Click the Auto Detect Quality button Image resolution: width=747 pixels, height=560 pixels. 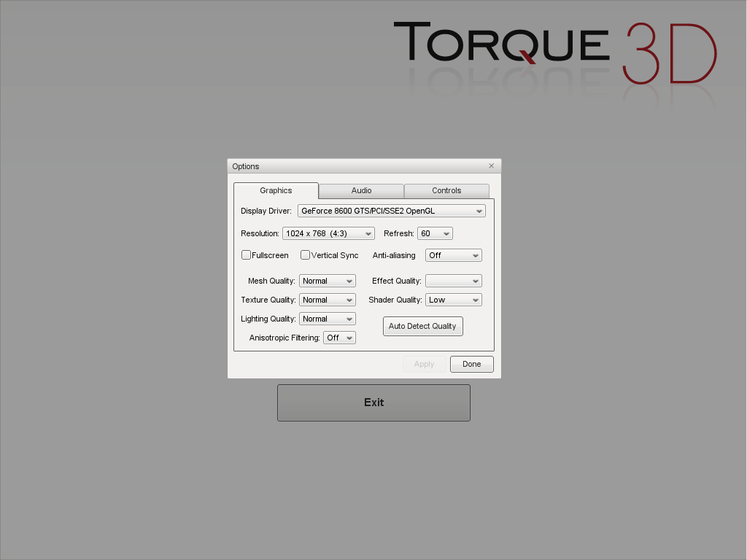point(422,327)
